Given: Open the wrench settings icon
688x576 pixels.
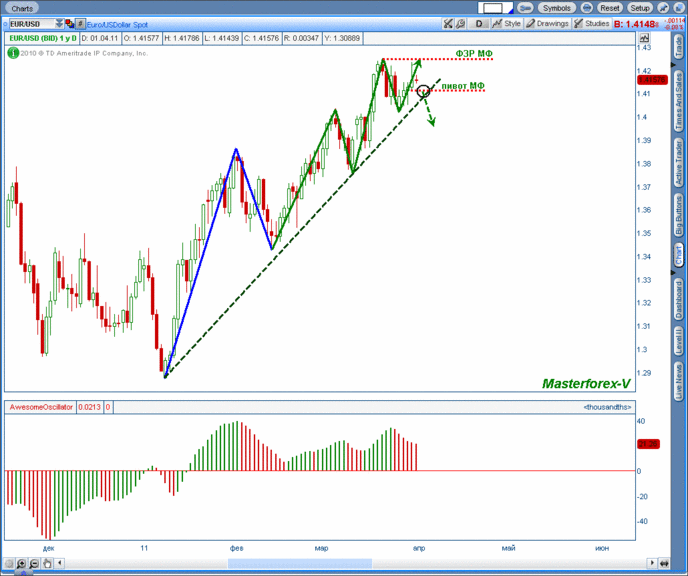Looking at the screenshot, I should (460, 24).
